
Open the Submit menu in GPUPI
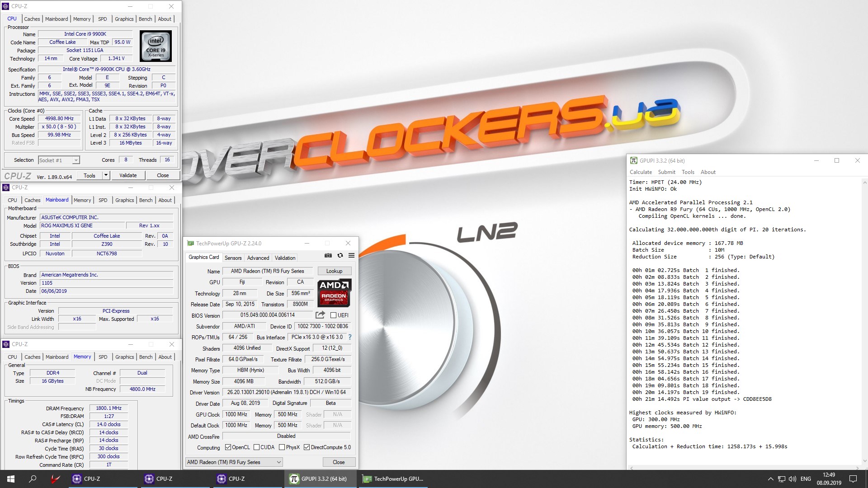666,172
